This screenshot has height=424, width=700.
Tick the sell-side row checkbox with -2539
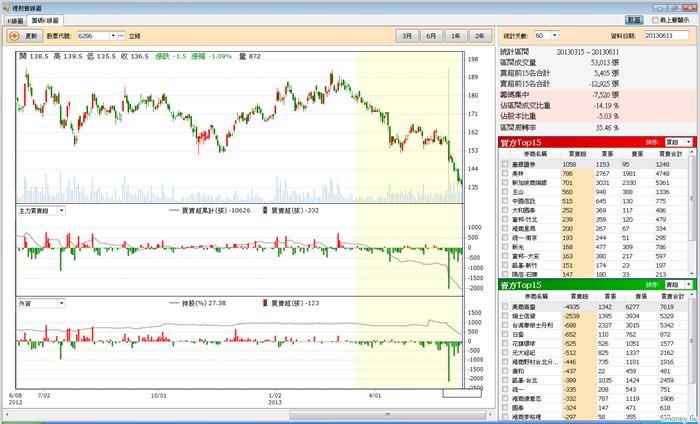tap(505, 316)
